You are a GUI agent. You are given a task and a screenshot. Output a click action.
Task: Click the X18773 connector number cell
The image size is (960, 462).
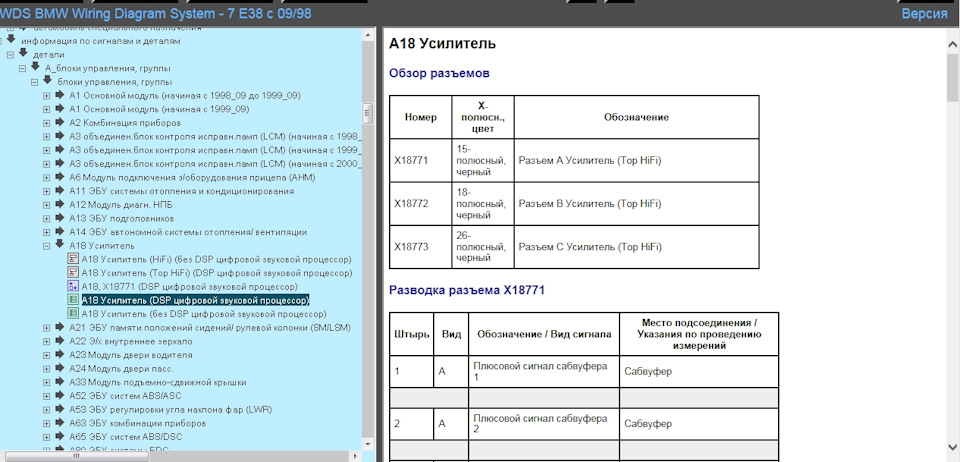pyautogui.click(x=421, y=247)
